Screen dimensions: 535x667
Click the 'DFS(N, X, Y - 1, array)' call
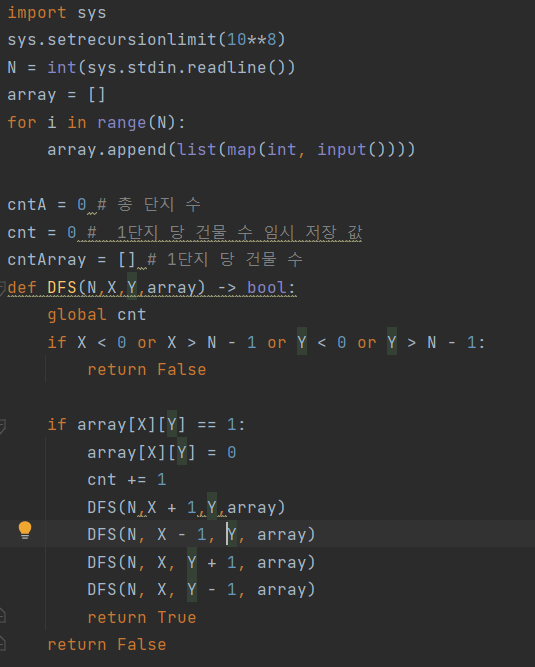[201, 590]
